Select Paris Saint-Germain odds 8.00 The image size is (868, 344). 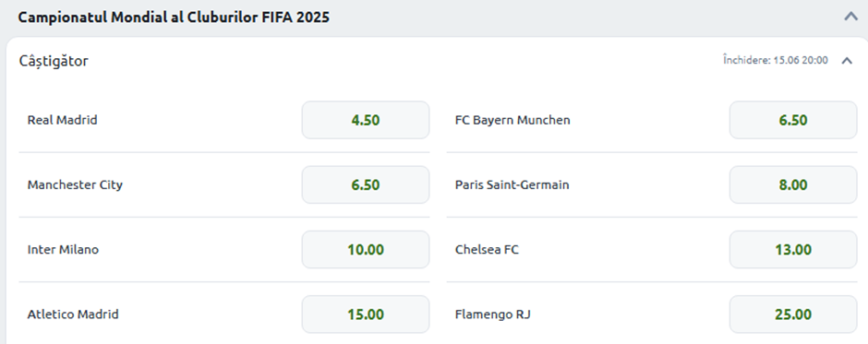pyautogui.click(x=792, y=184)
